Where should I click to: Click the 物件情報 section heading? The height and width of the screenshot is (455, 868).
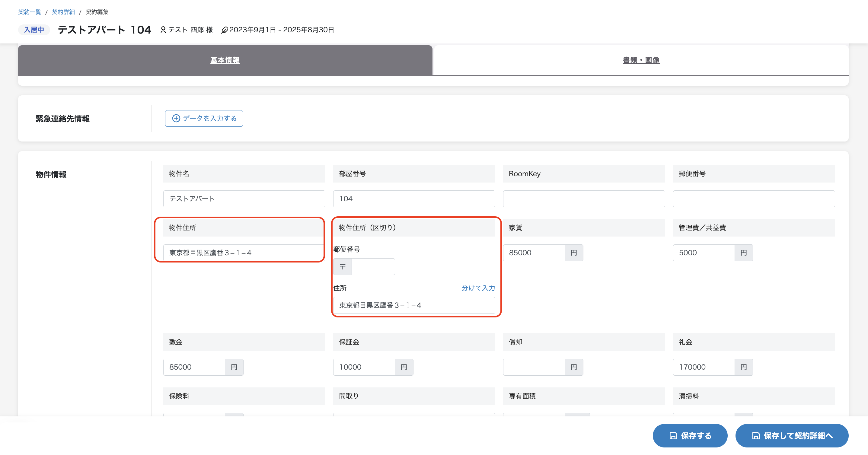click(x=51, y=174)
